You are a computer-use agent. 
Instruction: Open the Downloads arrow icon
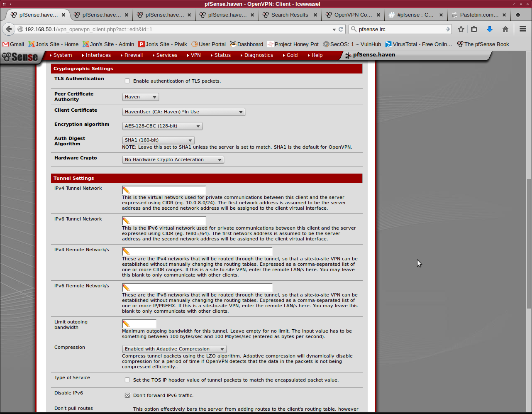490,29
